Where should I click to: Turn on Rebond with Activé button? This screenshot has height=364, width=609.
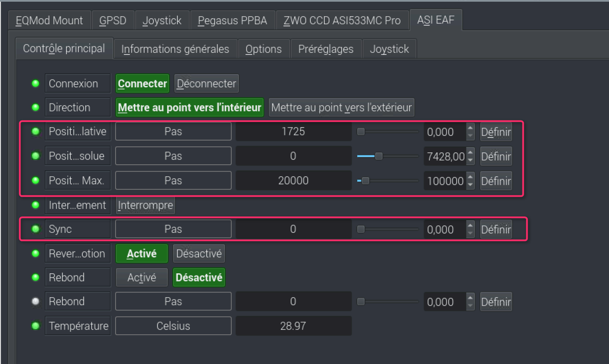tap(142, 278)
